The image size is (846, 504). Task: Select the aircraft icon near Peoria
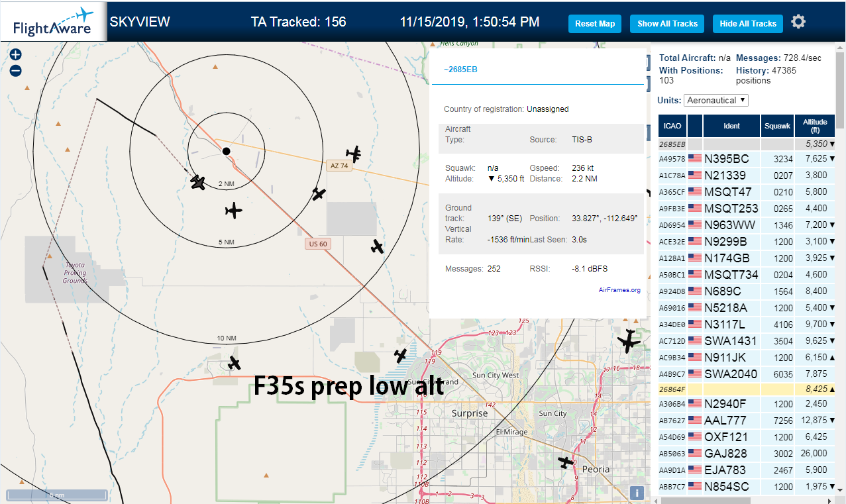tap(566, 462)
